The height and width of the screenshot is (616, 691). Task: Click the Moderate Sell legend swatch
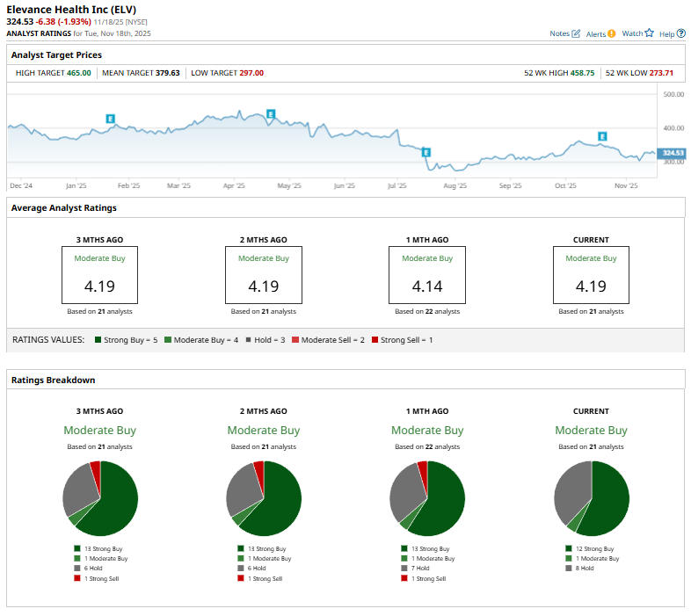(x=295, y=340)
